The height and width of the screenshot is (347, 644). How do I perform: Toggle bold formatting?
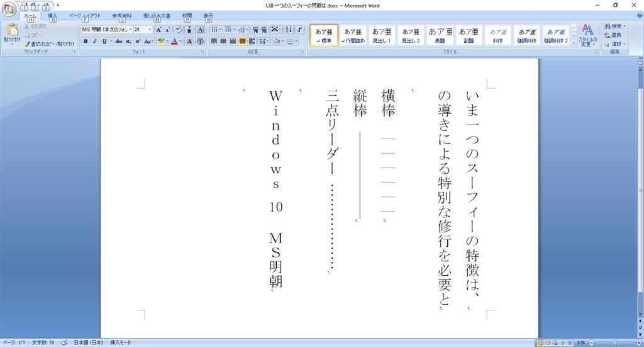pyautogui.click(x=86, y=41)
